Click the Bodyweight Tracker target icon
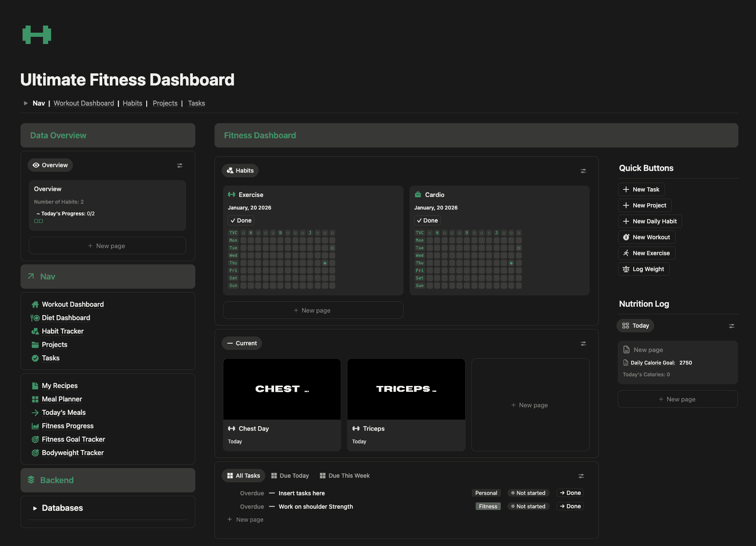756x546 pixels. point(35,453)
